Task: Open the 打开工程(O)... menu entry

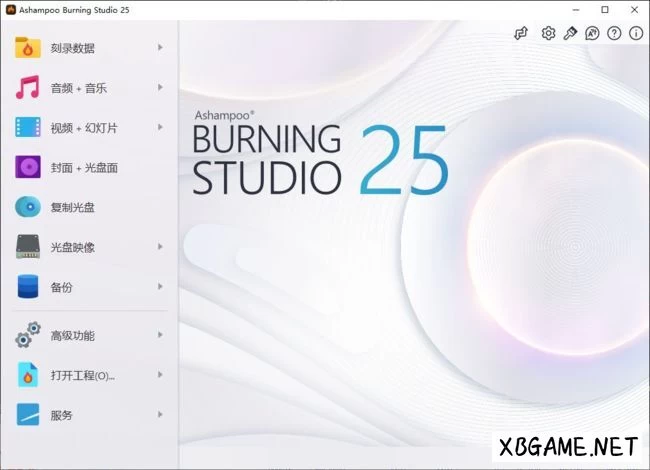Action: coord(82,376)
